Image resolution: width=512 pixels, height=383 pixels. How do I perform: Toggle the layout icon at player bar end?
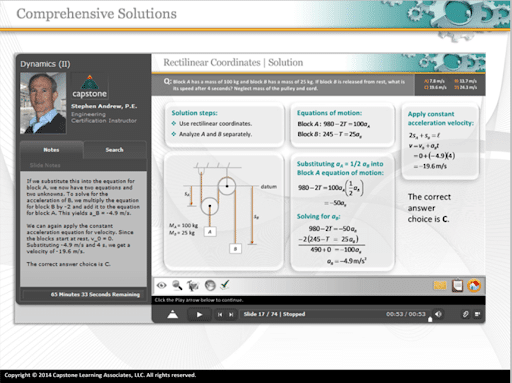pos(477,314)
